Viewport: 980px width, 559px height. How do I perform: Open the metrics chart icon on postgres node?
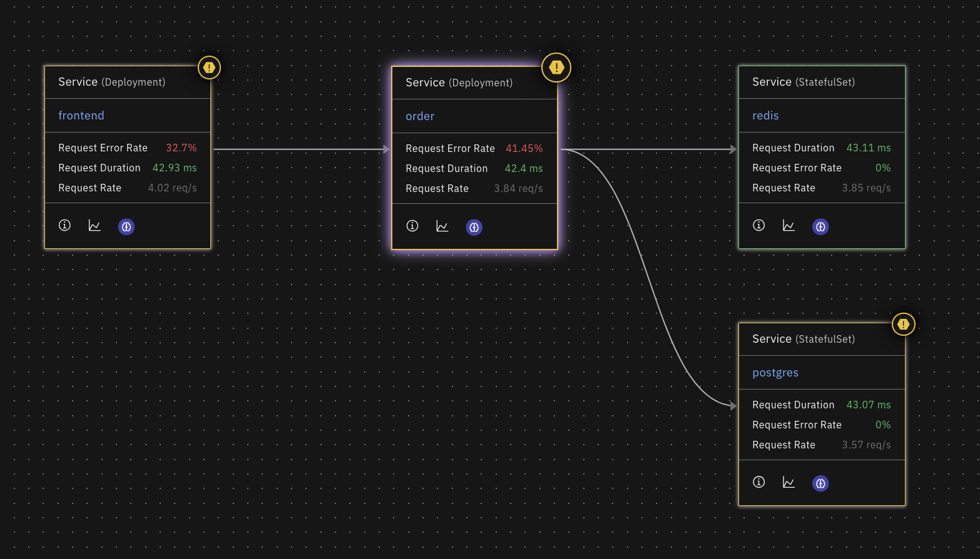coord(789,483)
